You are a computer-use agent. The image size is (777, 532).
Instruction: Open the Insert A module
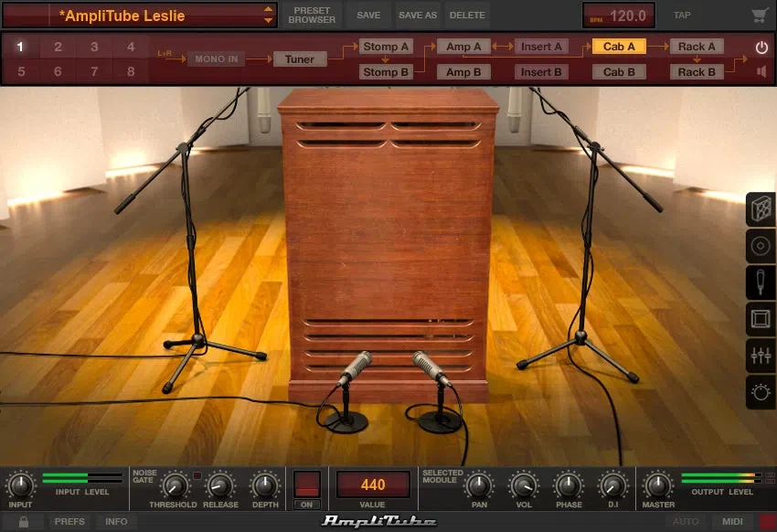(541, 47)
